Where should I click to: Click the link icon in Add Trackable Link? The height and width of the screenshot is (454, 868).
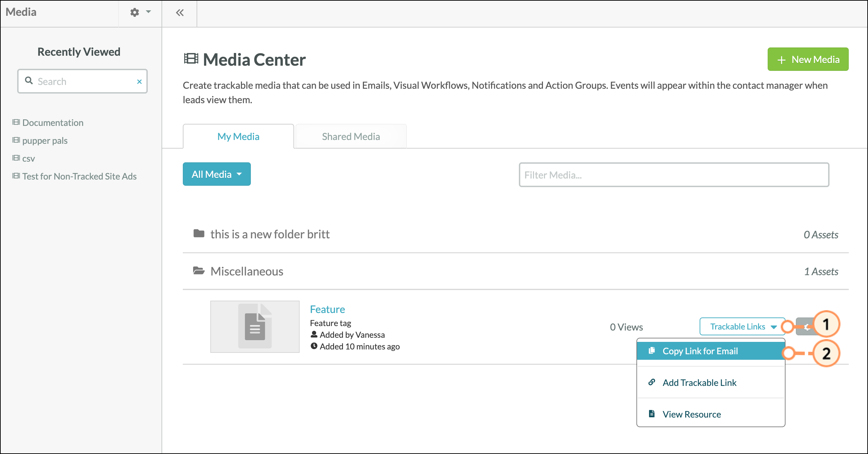coord(652,382)
